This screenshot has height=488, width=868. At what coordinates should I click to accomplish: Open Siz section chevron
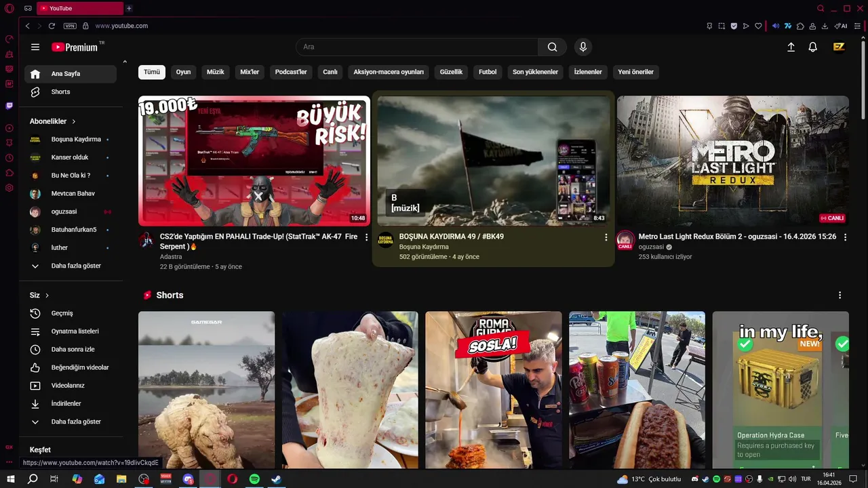point(47,296)
